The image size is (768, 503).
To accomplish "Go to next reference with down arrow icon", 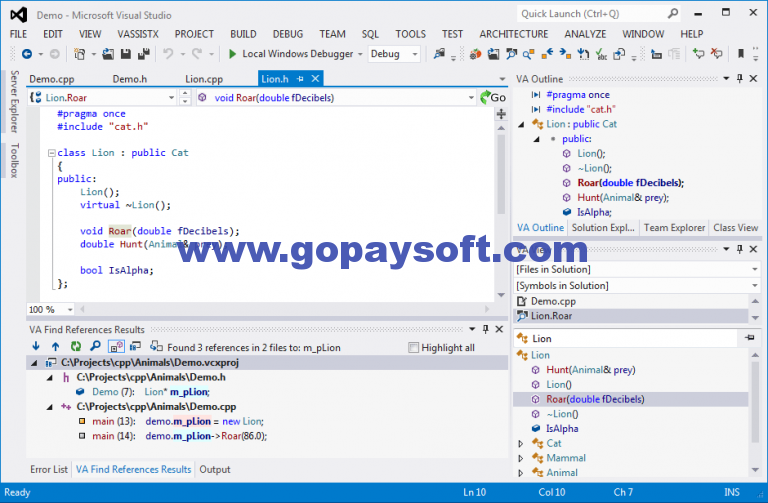I will click(36, 346).
